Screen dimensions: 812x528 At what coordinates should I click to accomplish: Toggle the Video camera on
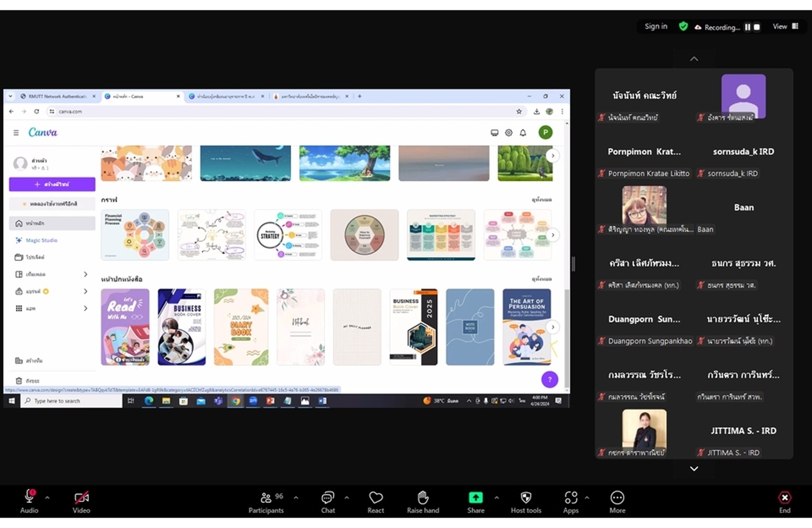pos(81,502)
